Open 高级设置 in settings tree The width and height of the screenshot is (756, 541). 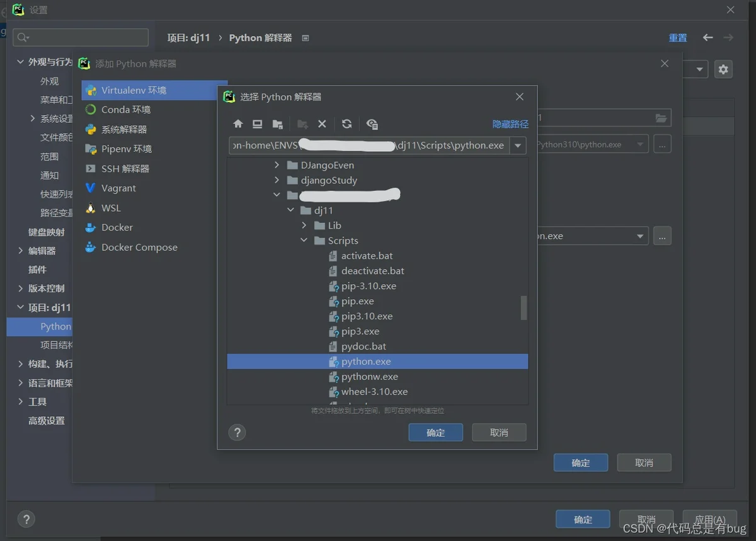(46, 421)
